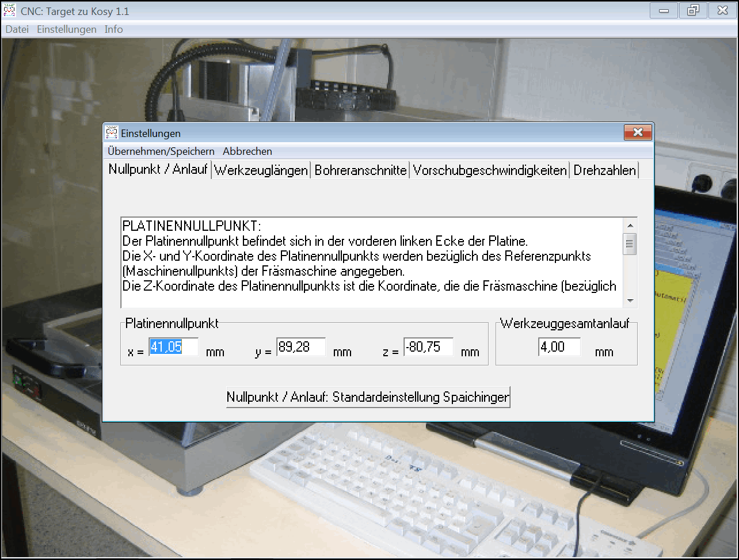The height and width of the screenshot is (560, 739).
Task: Open the Einstellungen menu in main window
Action: point(67,29)
